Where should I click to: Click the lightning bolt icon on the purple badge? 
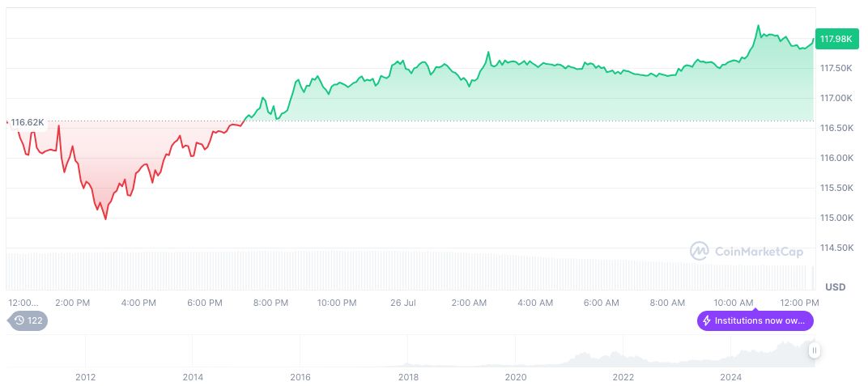[707, 320]
